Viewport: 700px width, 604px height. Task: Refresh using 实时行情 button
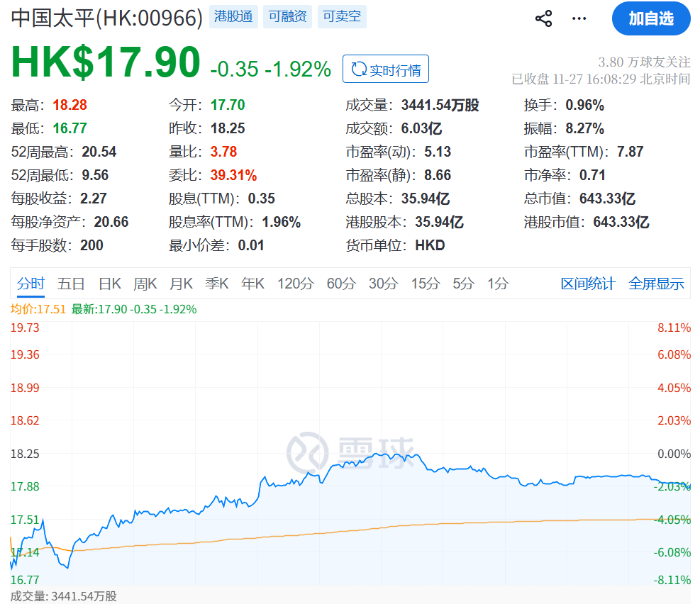pyautogui.click(x=386, y=69)
